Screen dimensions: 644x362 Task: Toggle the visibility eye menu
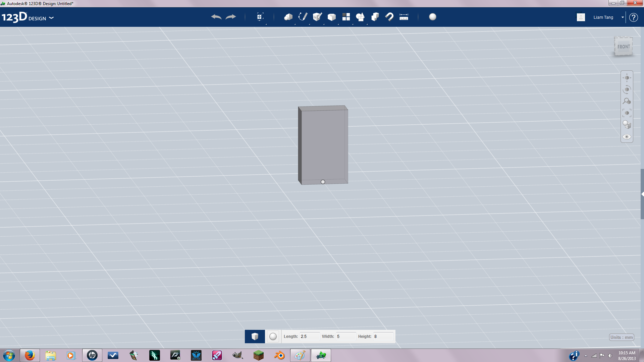(x=627, y=137)
